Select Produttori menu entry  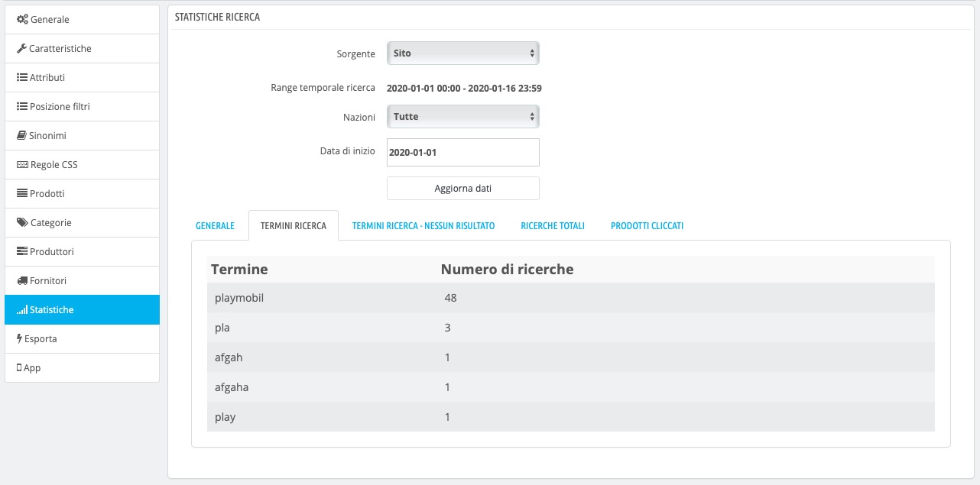pyautogui.click(x=83, y=251)
